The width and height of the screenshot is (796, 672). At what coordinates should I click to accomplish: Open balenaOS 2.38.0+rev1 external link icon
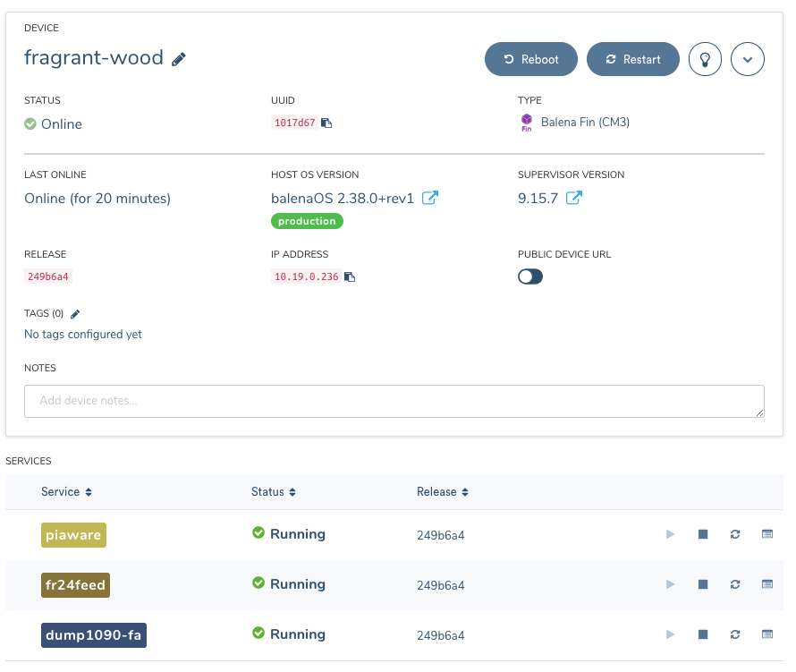coord(430,198)
